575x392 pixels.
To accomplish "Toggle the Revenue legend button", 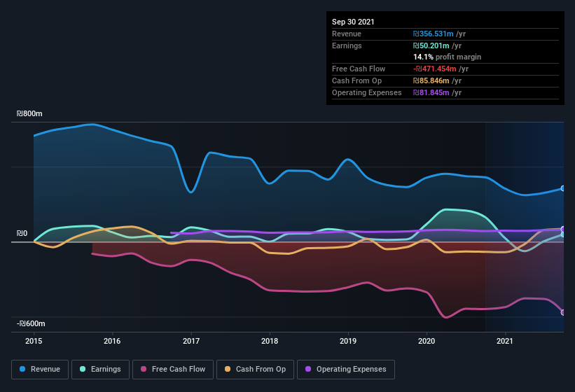I will point(41,369).
